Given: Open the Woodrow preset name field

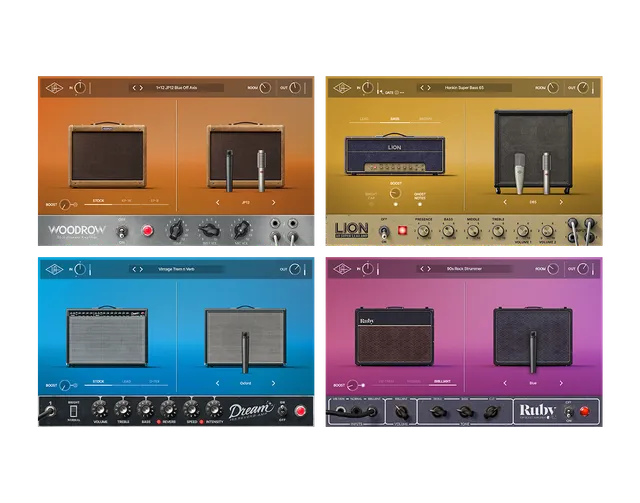Looking at the screenshot, I should coord(176,88).
